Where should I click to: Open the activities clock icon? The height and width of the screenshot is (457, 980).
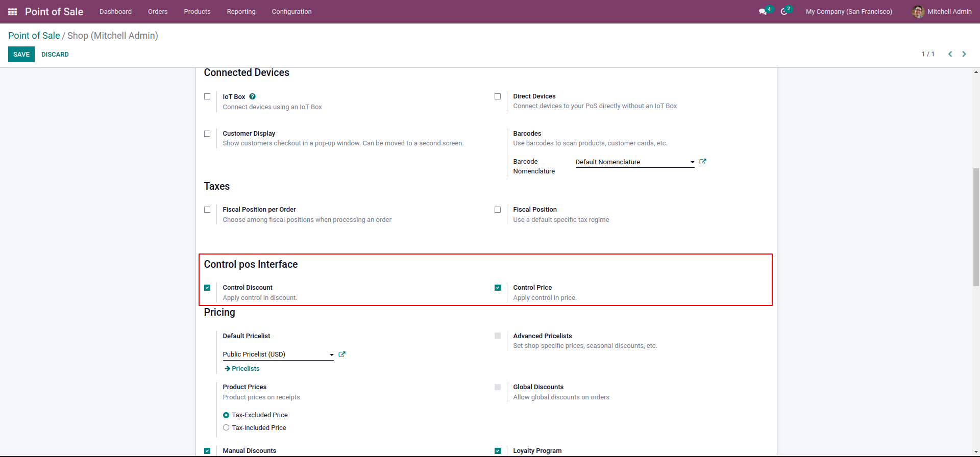(x=784, y=12)
